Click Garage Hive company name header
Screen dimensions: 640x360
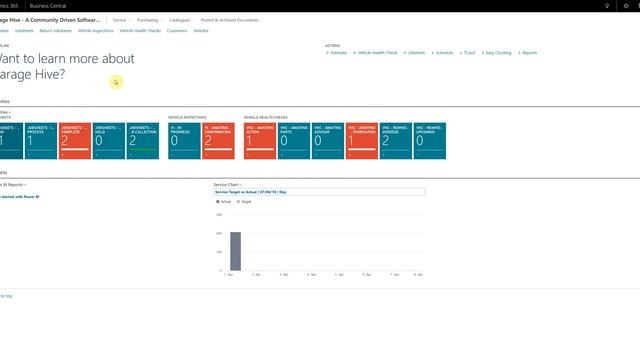click(x=50, y=20)
